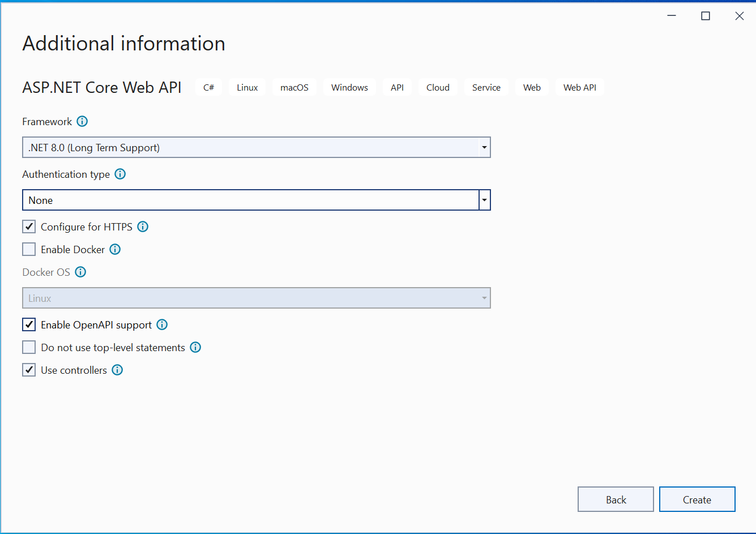The image size is (756, 534).
Task: Check the Enable Docker checkbox
Action: coord(29,249)
